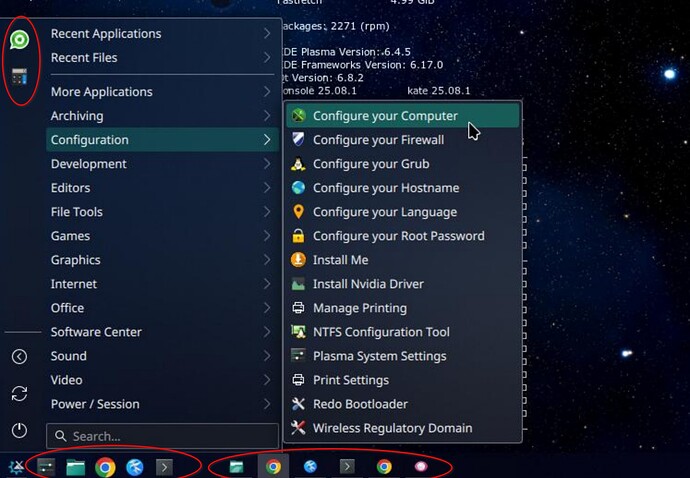Expand the Recent Applications submenu
Image resolution: width=690 pixels, height=478 pixels.
coord(267,34)
